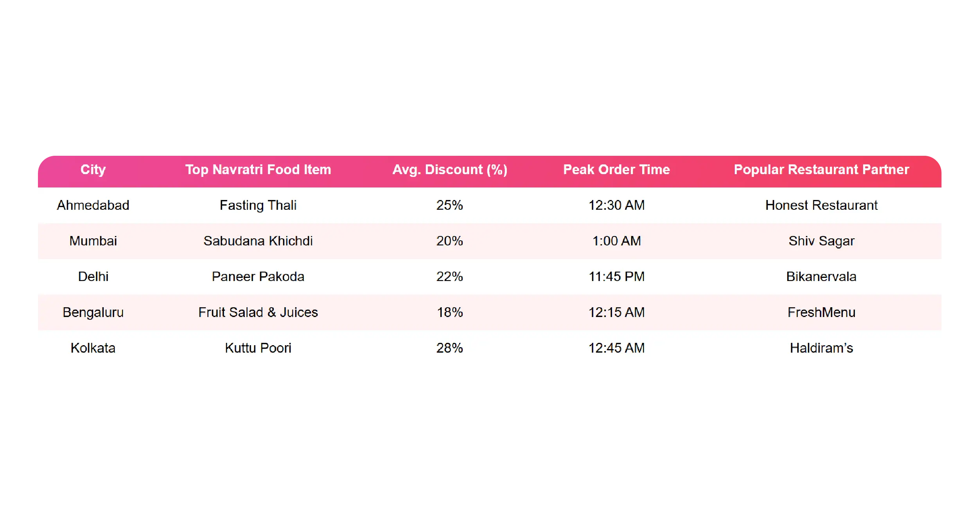
Task: Select the Top Navratri Food Item header
Action: 258,169
